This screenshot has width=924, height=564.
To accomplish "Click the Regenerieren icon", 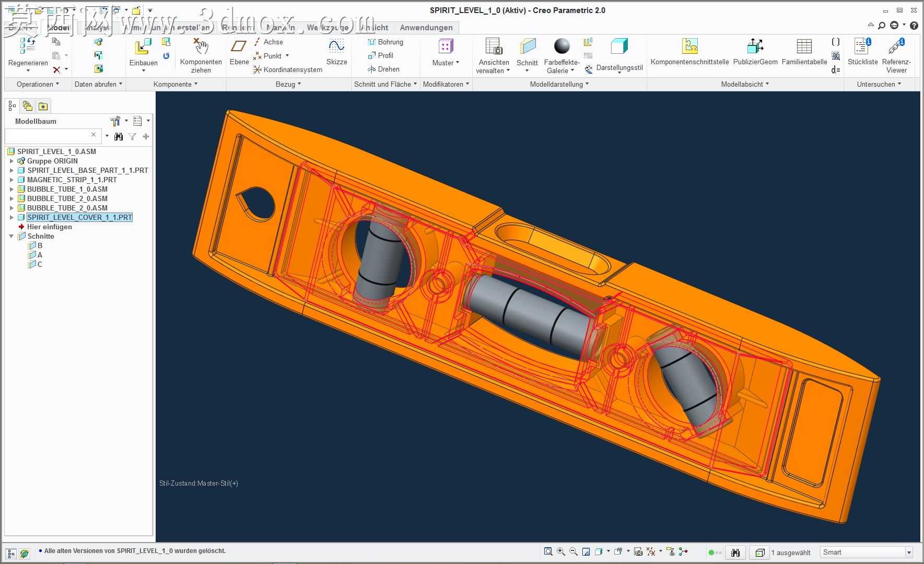I will coord(28,46).
